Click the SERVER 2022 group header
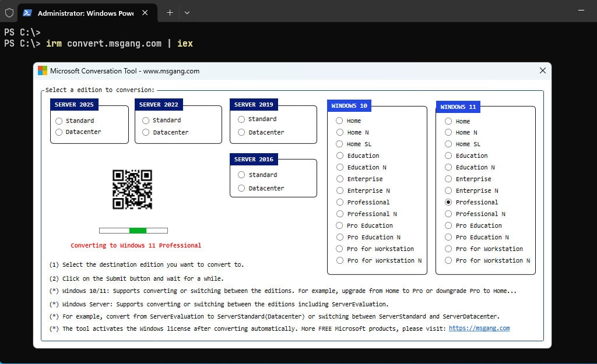 [x=159, y=105]
